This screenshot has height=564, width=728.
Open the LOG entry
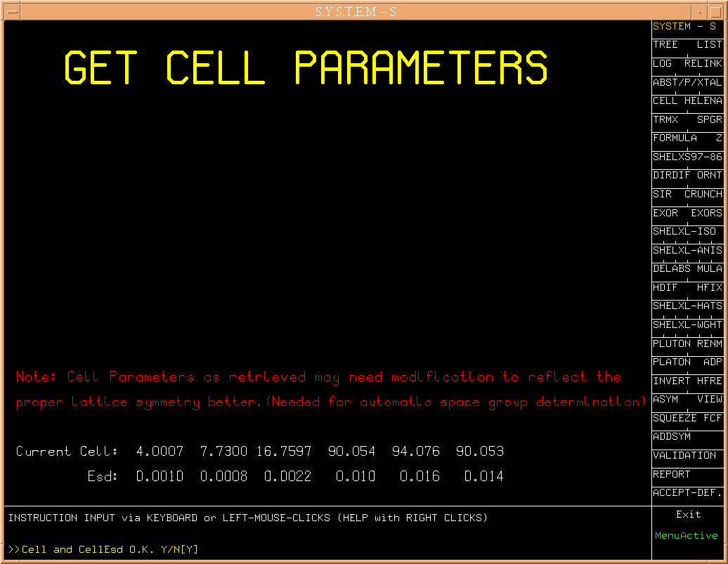click(x=662, y=63)
